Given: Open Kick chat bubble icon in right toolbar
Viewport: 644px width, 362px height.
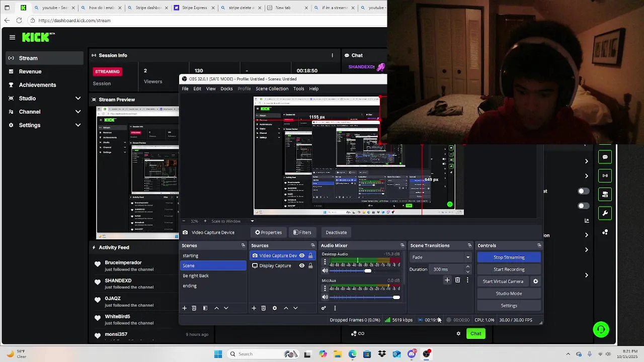Looking at the screenshot, I should click(605, 157).
